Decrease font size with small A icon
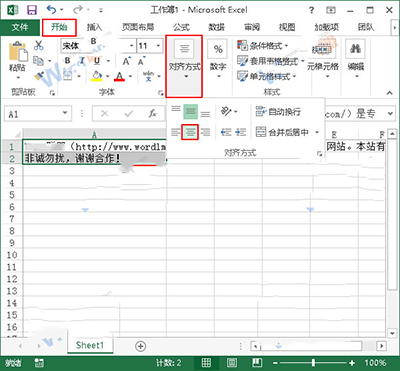Screen dimensions: 400x371 pyautogui.click(x=141, y=61)
